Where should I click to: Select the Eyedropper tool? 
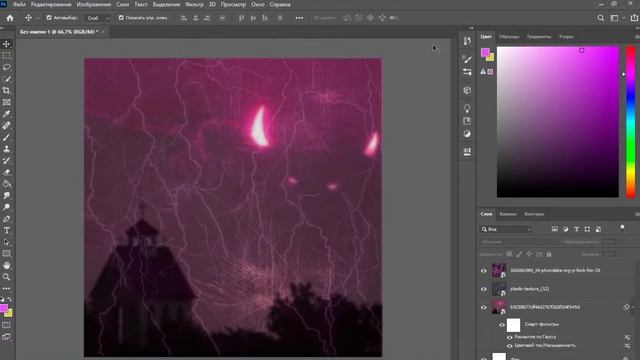(7, 114)
